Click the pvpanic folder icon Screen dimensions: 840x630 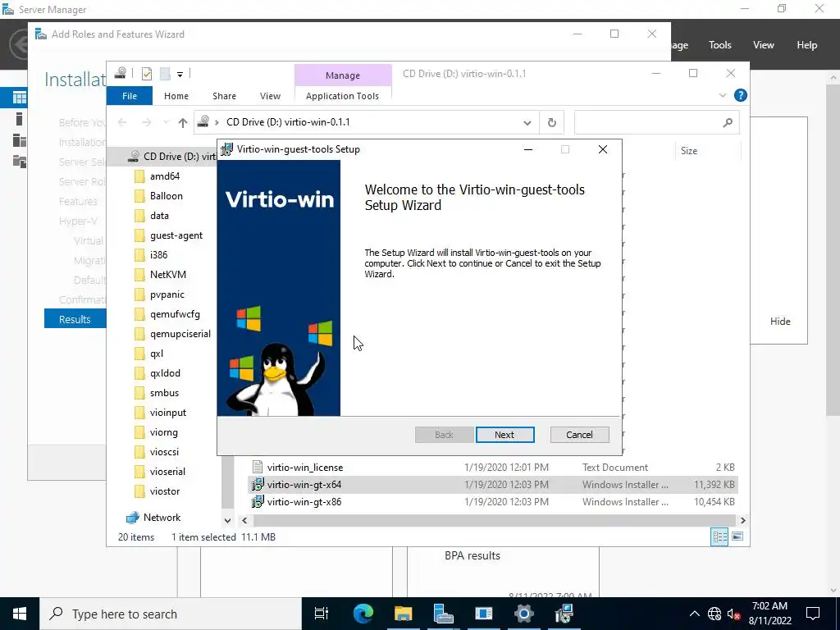139,294
